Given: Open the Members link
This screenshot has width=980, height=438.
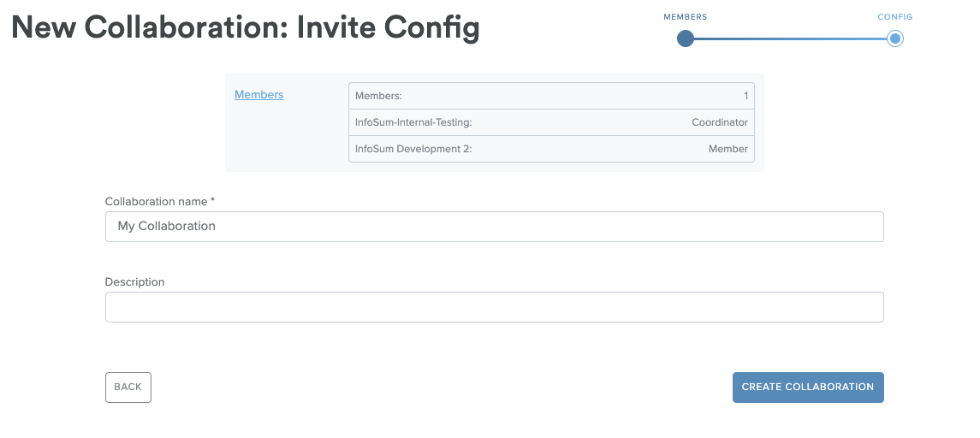Looking at the screenshot, I should (258, 94).
